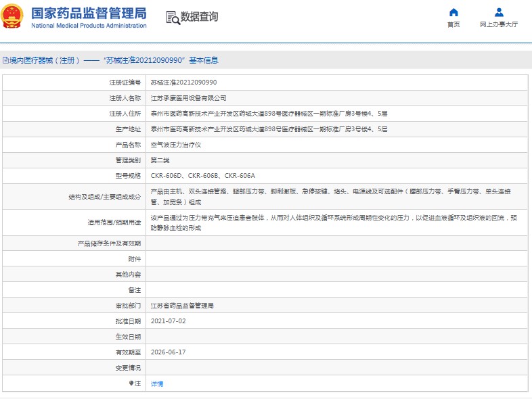Click the 其他内容 row label
Viewport: 532px width, 399px height.
[x=128, y=275]
